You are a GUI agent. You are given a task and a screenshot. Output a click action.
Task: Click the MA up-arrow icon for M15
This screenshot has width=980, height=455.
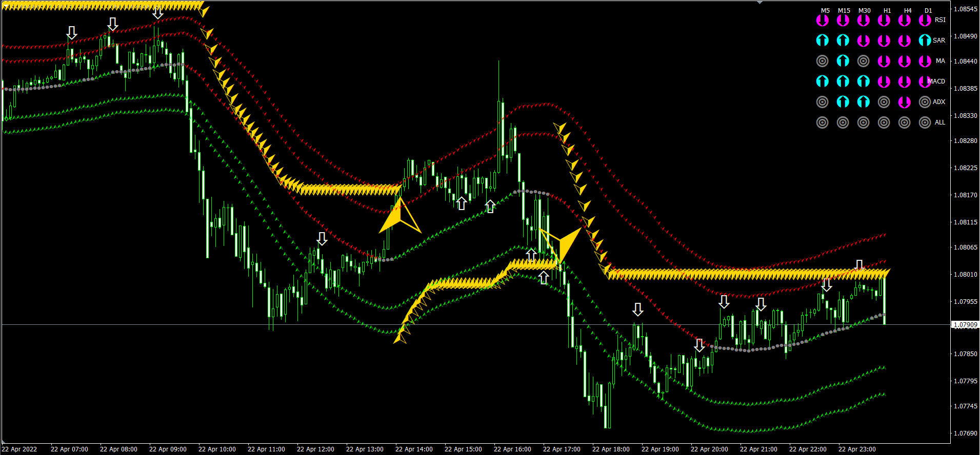pyautogui.click(x=843, y=61)
